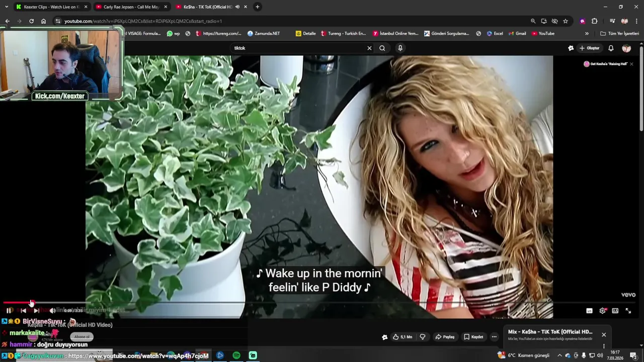This screenshot has height=362, width=644.
Task: Open a new browser tab
Action: [257, 7]
